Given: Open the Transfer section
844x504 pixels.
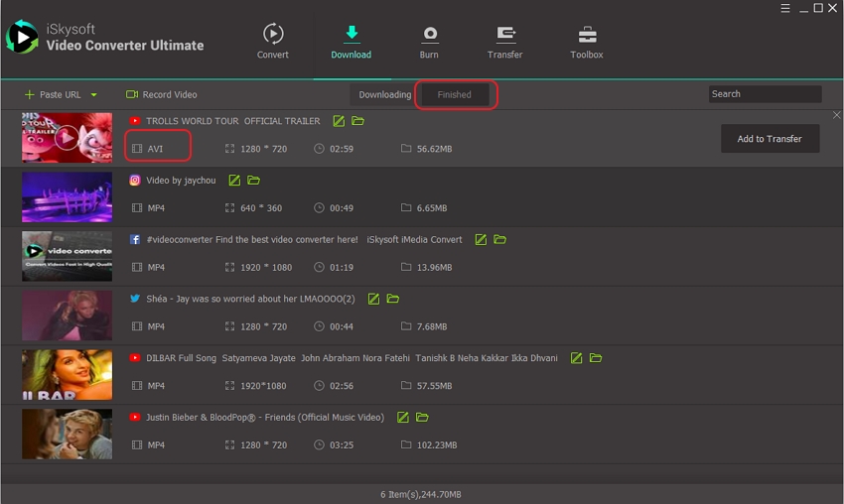Looking at the screenshot, I should click(504, 41).
